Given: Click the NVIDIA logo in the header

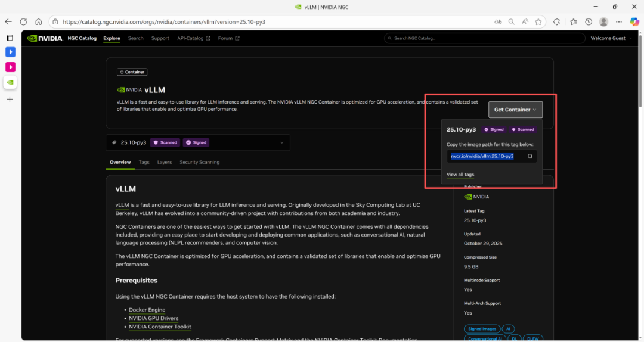Looking at the screenshot, I should coord(41,38).
